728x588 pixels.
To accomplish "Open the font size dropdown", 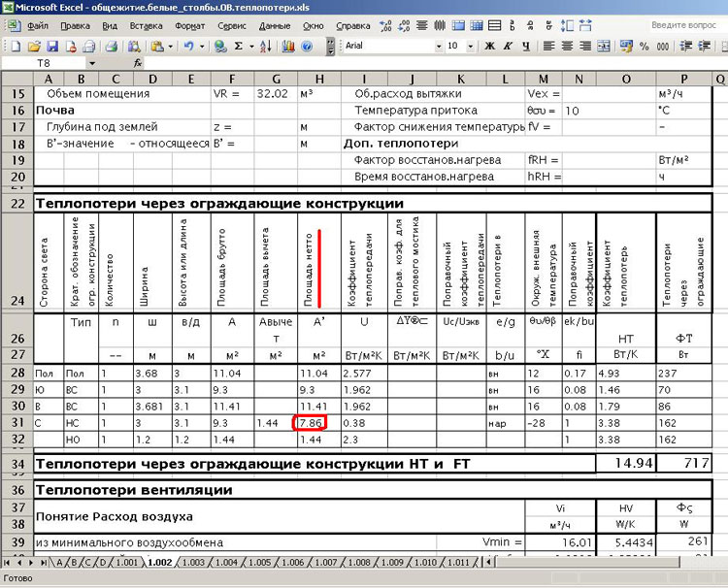I will 472,46.
